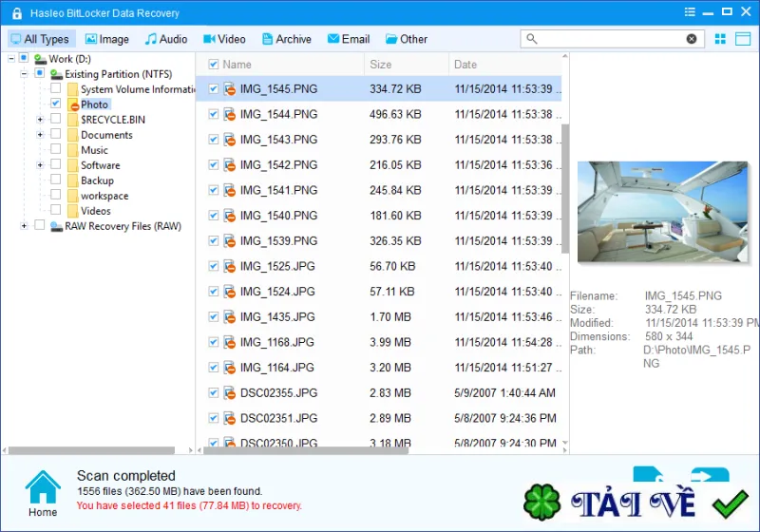Uncheck the IMG_1543.PNG file checkbox
Viewport: 760px width, 532px height.
point(213,140)
